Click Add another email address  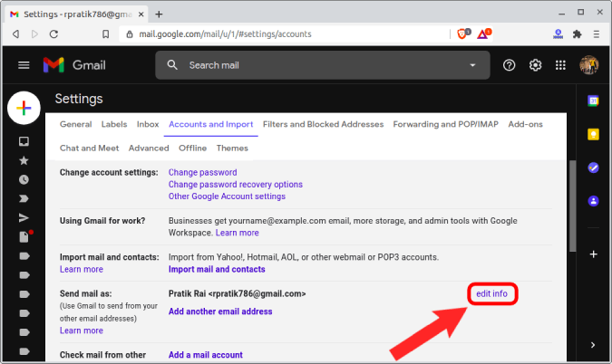point(220,311)
